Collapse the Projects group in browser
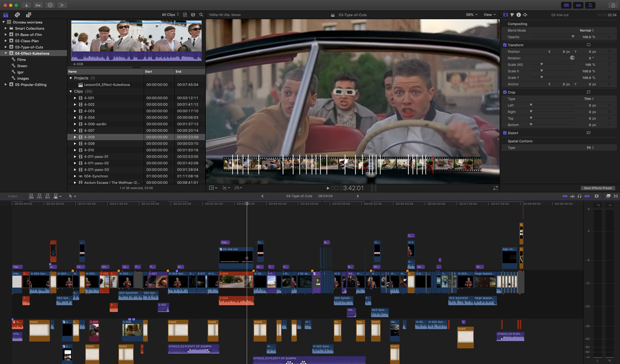The height and width of the screenshot is (364, 620). point(71,78)
